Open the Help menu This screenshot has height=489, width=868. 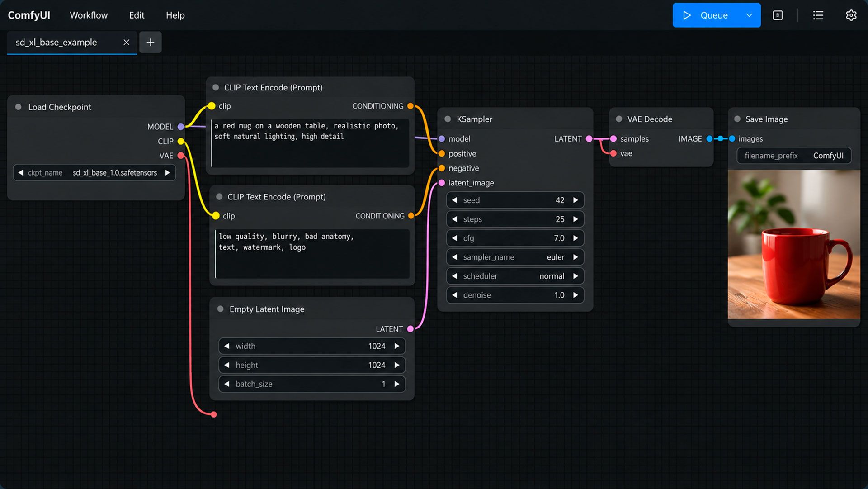[x=175, y=15]
